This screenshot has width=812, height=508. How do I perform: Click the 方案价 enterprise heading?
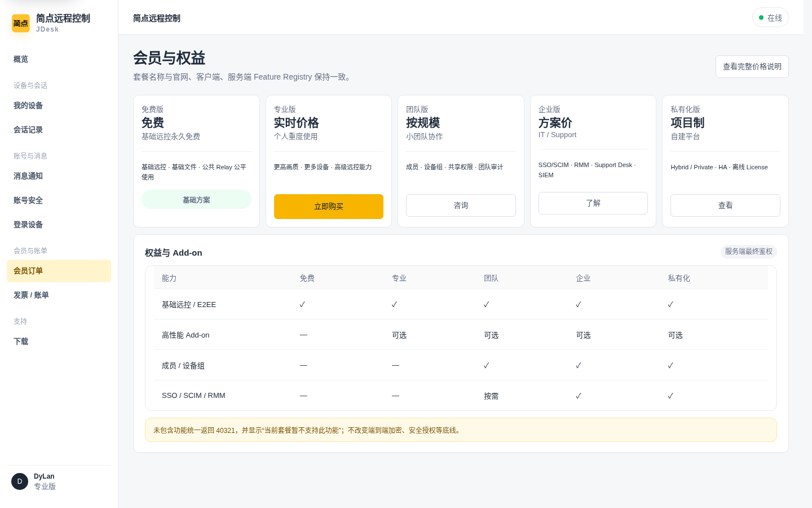555,122
